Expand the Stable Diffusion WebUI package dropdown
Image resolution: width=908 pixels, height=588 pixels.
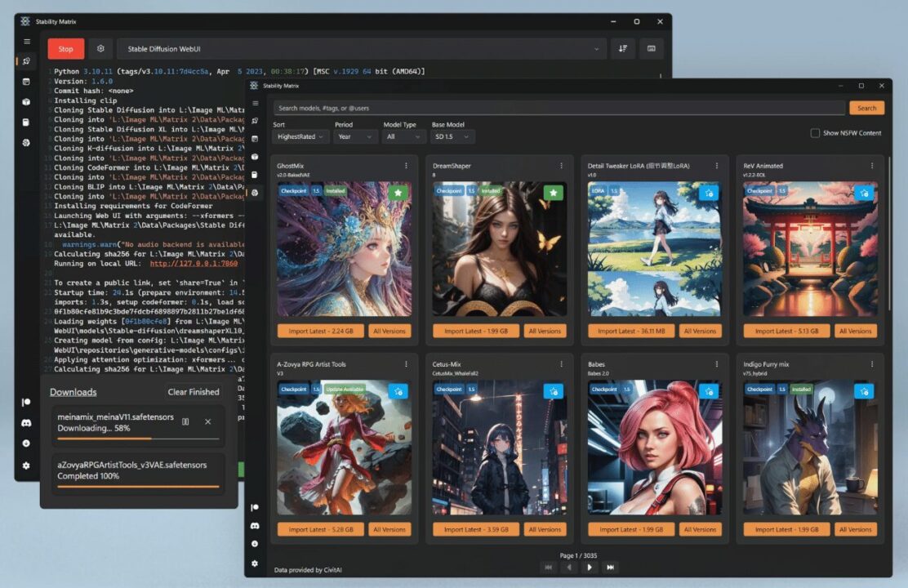[x=362, y=49]
